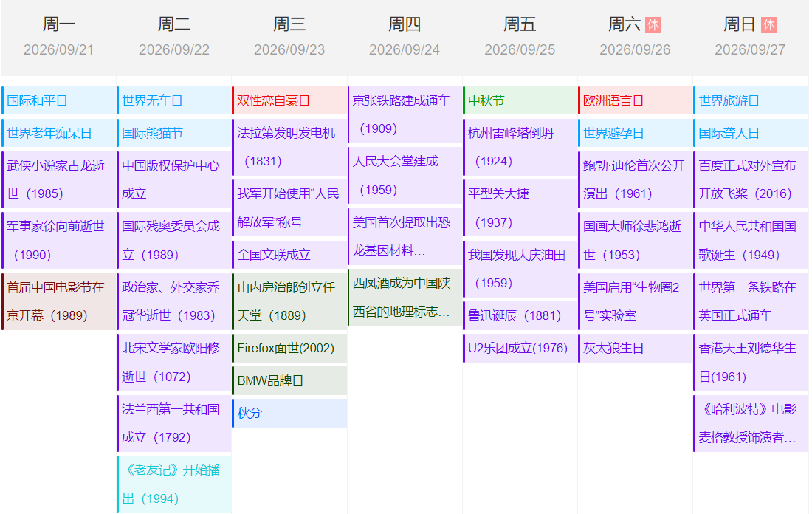Click the 《老友记》开始播出 event

pyautogui.click(x=171, y=484)
